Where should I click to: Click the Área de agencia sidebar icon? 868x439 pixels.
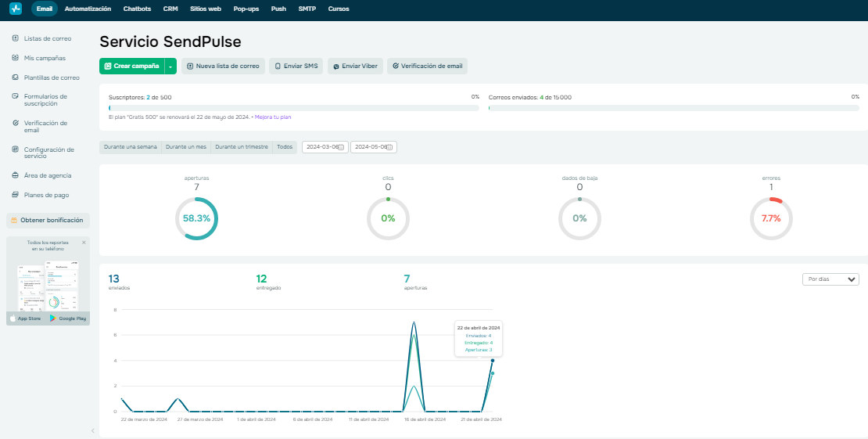coord(16,175)
